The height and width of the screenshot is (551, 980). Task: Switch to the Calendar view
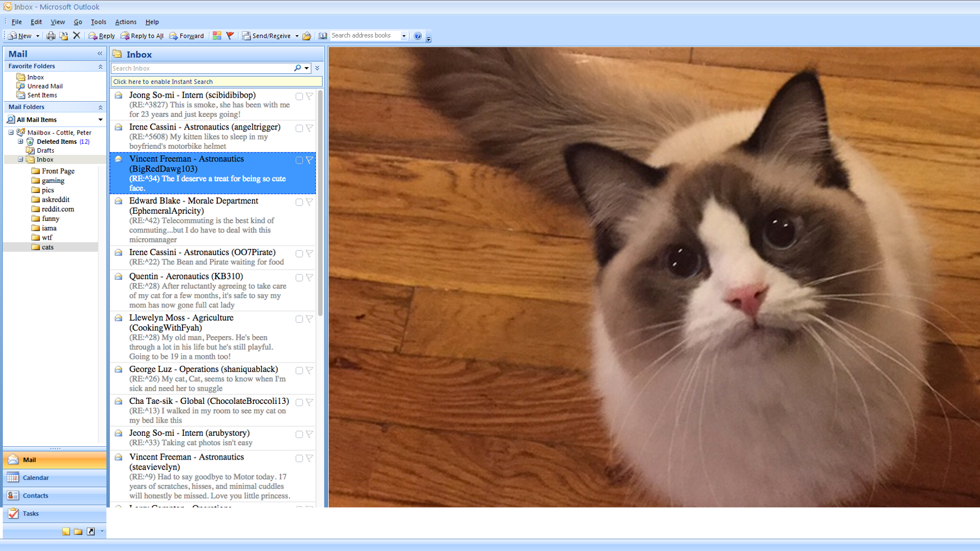36,478
